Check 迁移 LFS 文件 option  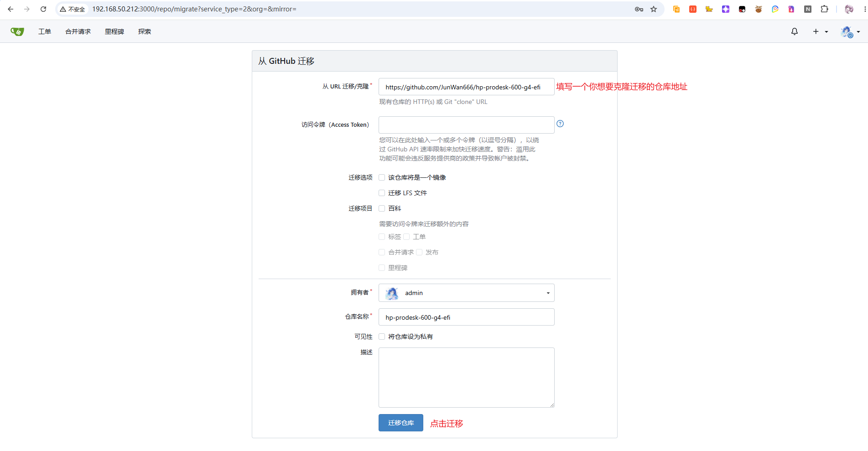[382, 193]
